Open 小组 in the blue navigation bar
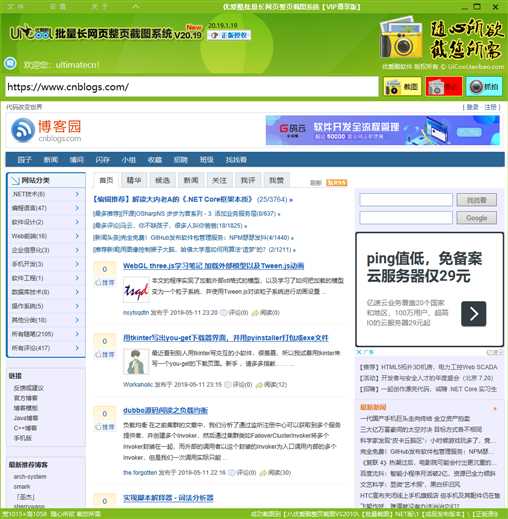This screenshot has width=508, height=519. pos(128,160)
